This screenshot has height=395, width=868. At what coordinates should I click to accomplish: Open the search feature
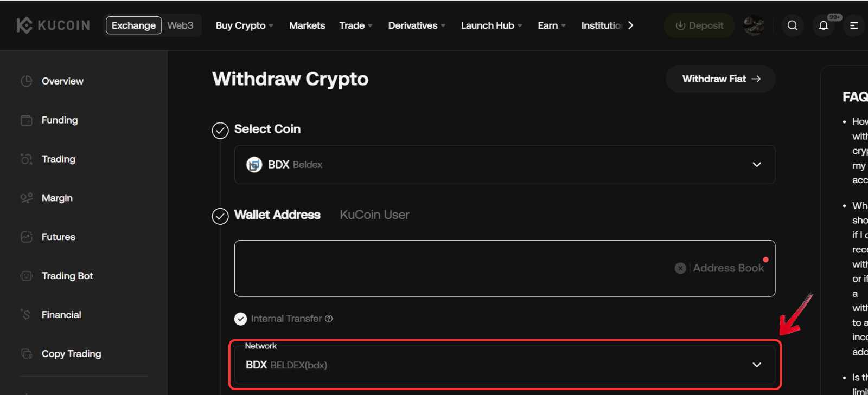(792, 25)
